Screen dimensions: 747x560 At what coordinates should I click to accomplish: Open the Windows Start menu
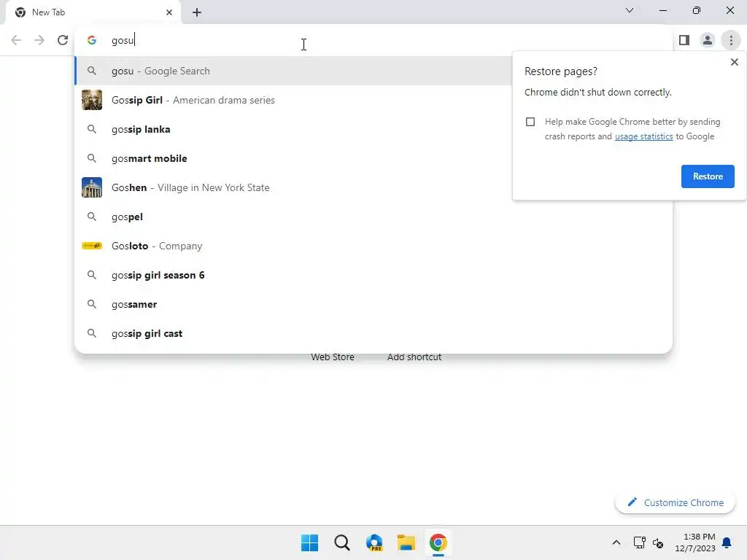[309, 542]
